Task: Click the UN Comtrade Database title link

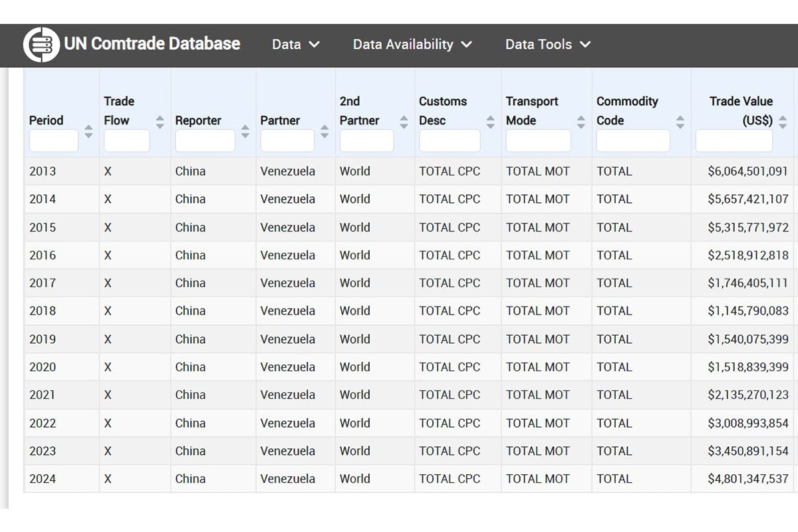Action: (x=152, y=44)
